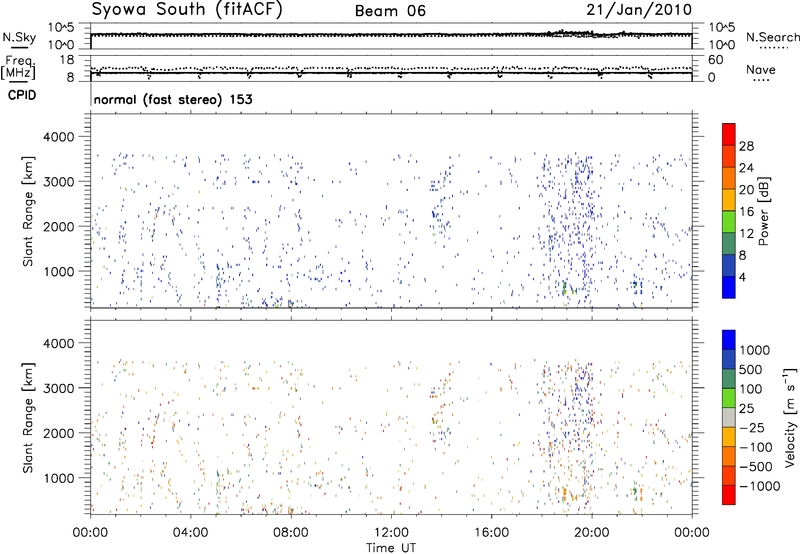This screenshot has width=800, height=554.
Task: Click the 04:00 time tick label
Action: 190,533
